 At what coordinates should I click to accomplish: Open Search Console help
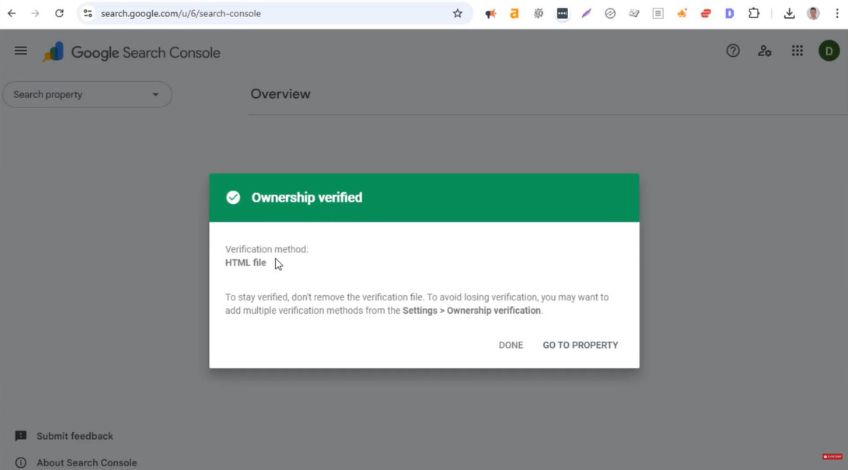733,51
